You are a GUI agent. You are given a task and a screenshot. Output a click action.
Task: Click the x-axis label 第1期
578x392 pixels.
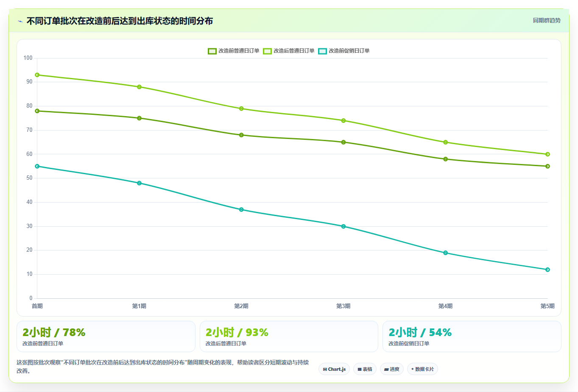139,306
